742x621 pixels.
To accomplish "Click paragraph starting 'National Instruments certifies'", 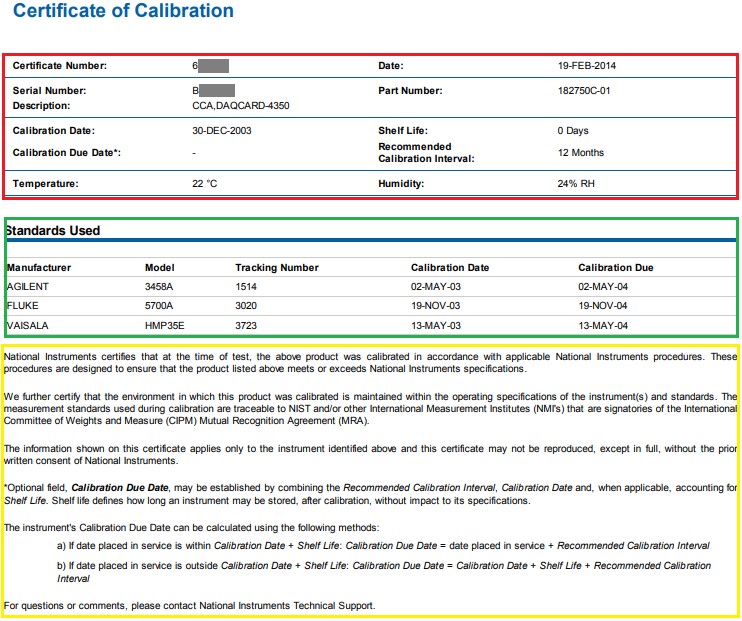I will (x=371, y=363).
